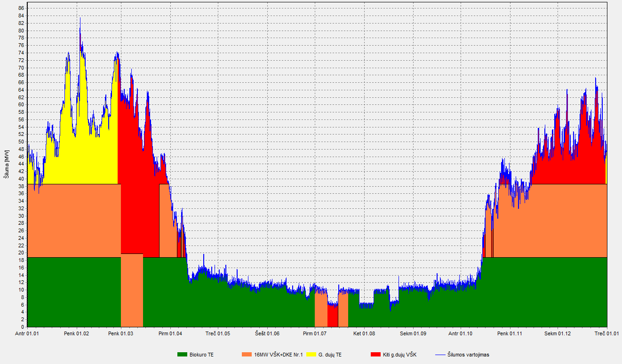Select the 'Šilumos vartojimas' legend label

point(469,355)
